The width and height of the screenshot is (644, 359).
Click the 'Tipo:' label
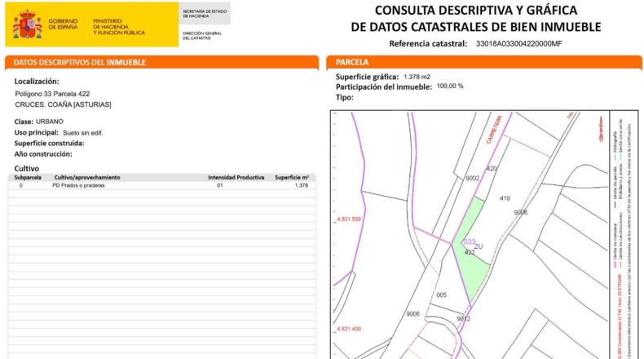pos(344,97)
